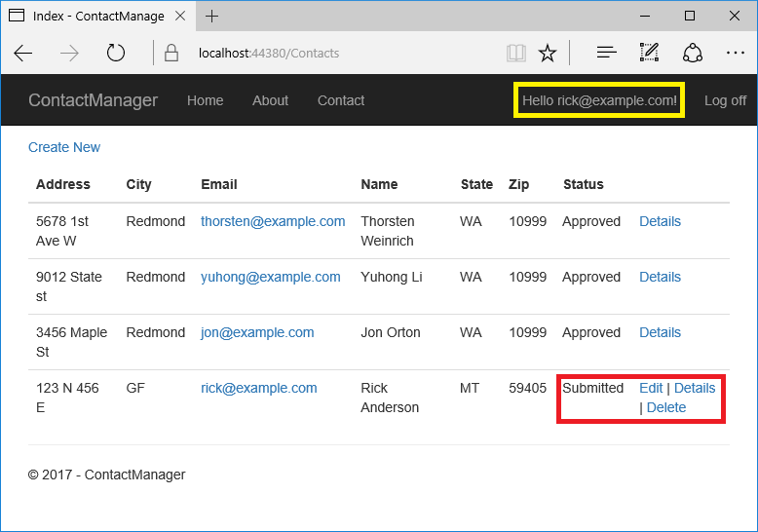Click the browser back arrow

[x=23, y=54]
